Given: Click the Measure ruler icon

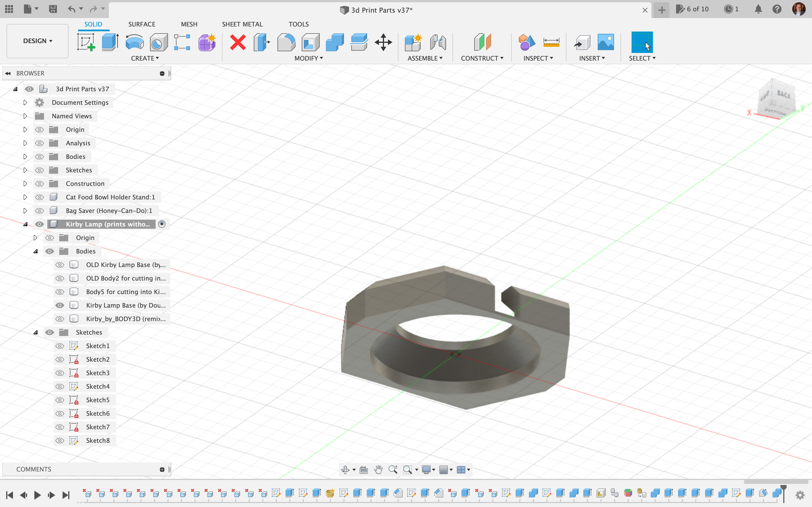Looking at the screenshot, I should (x=551, y=42).
